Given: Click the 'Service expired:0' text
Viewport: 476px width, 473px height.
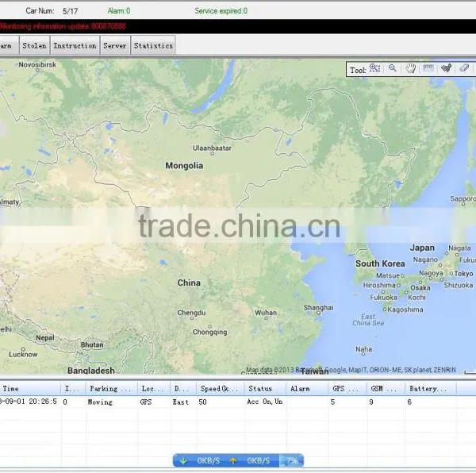Looking at the screenshot, I should [x=221, y=11].
